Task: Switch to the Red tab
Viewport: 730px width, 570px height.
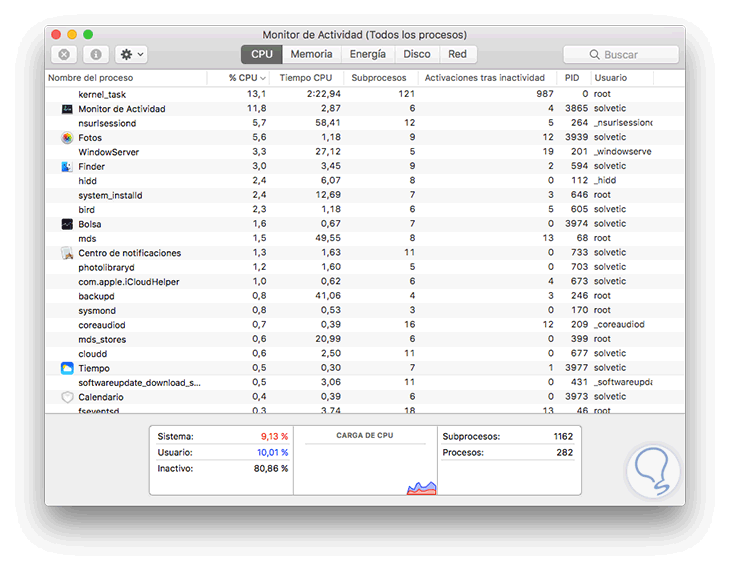Action: pyautogui.click(x=457, y=54)
